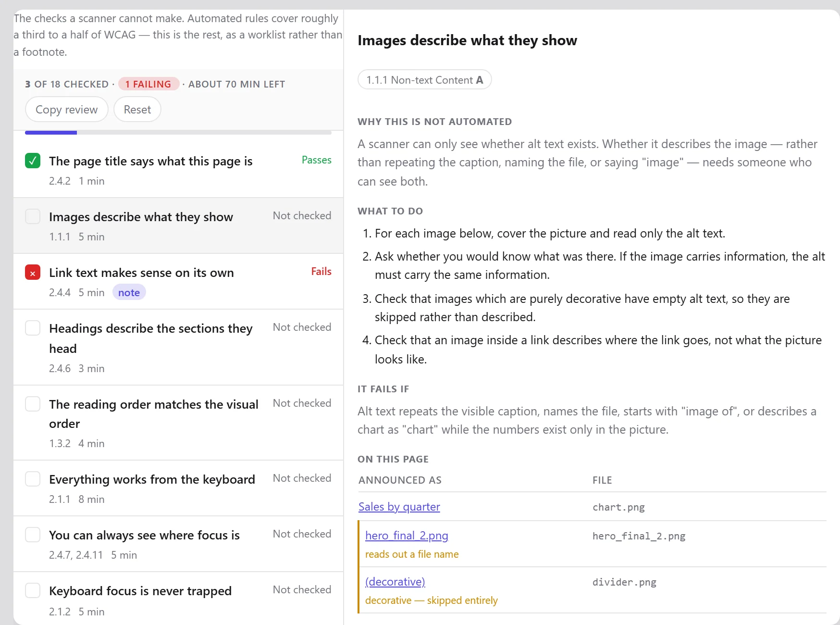The width and height of the screenshot is (840, 625).
Task: Click the ABOUT 70 MIN LEFT estimate
Action: click(237, 84)
